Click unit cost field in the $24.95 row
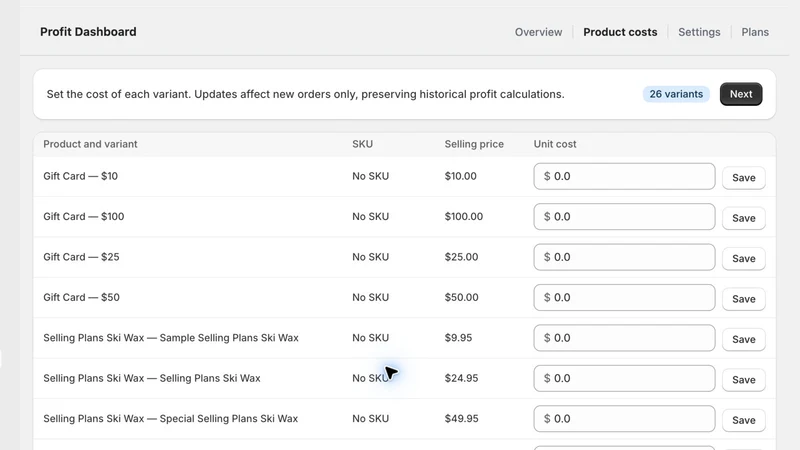Screen dimensions: 800x450 (624, 378)
